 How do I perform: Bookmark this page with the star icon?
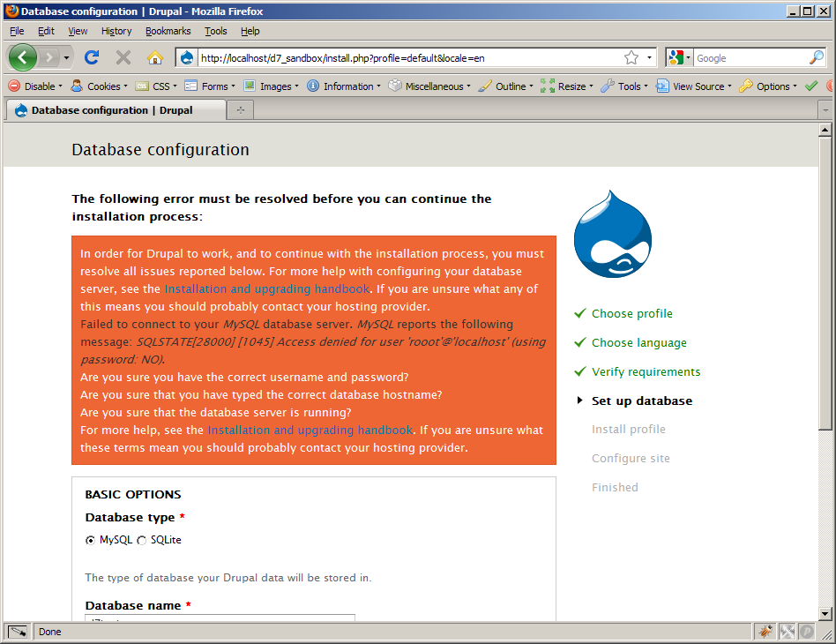(631, 57)
